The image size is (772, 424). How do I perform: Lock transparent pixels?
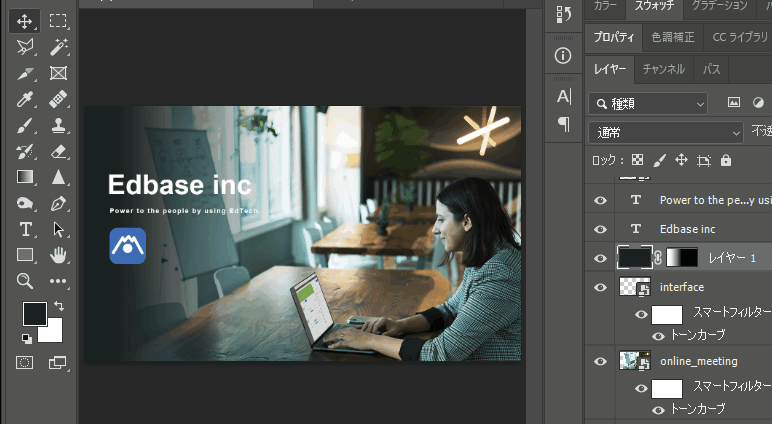638,160
